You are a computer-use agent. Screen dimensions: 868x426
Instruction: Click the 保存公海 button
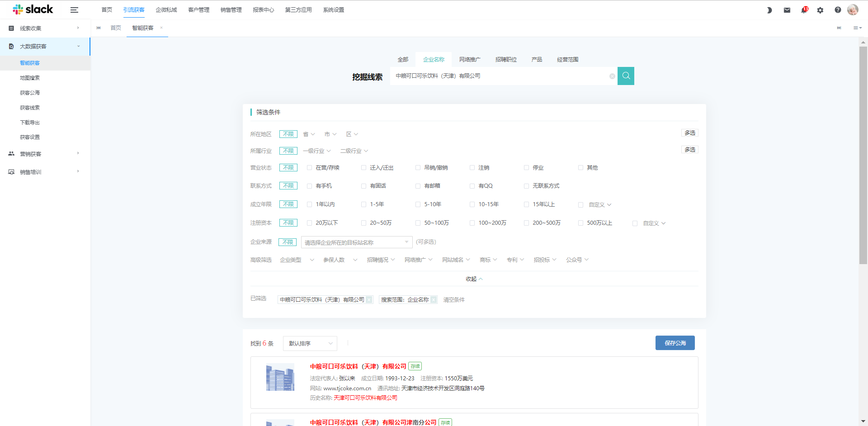(675, 343)
